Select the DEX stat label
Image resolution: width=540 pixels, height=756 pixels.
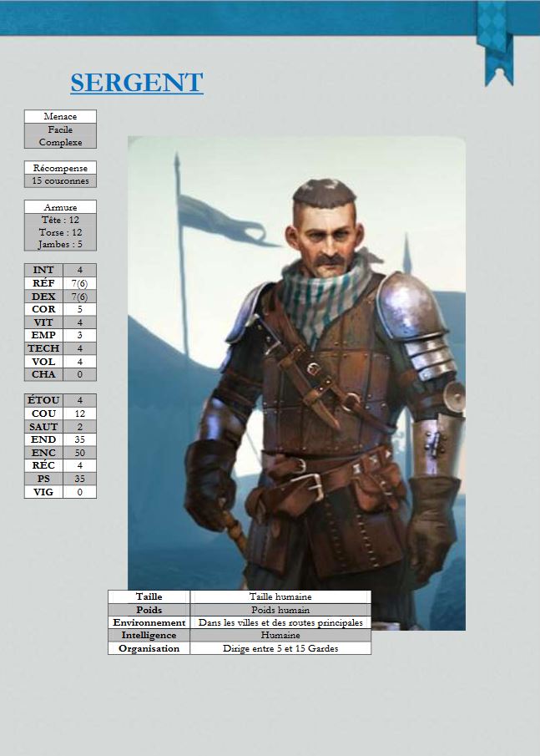coord(43,296)
